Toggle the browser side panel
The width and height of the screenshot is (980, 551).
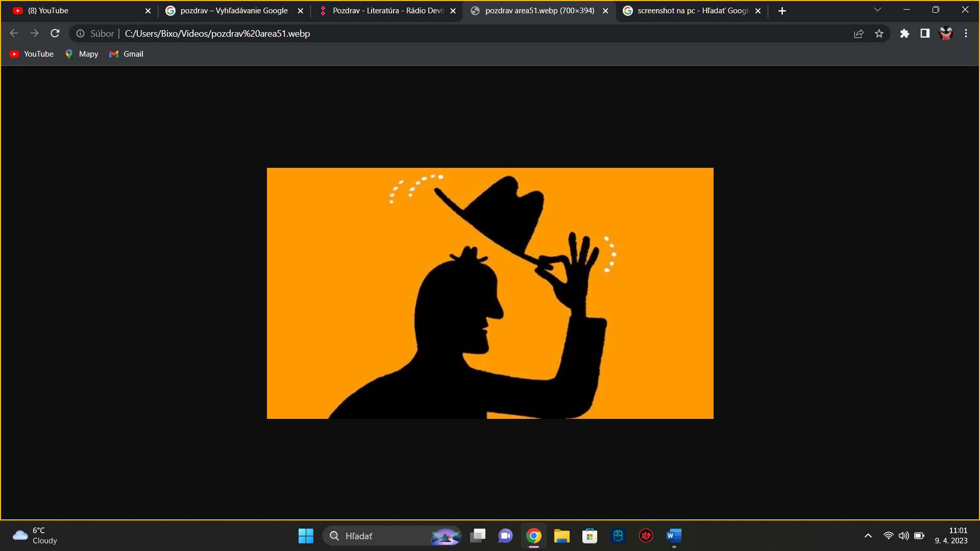(x=925, y=34)
